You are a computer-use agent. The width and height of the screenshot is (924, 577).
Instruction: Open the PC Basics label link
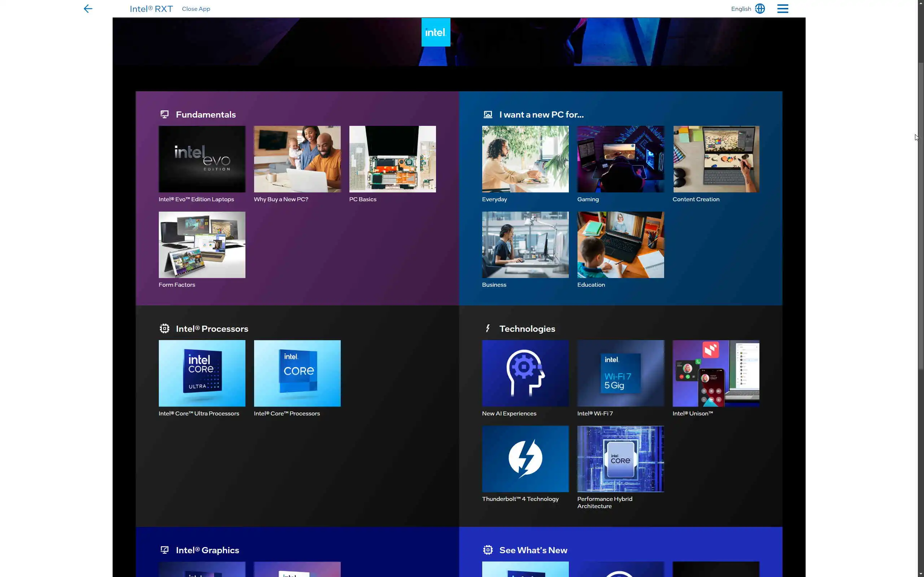[363, 199]
